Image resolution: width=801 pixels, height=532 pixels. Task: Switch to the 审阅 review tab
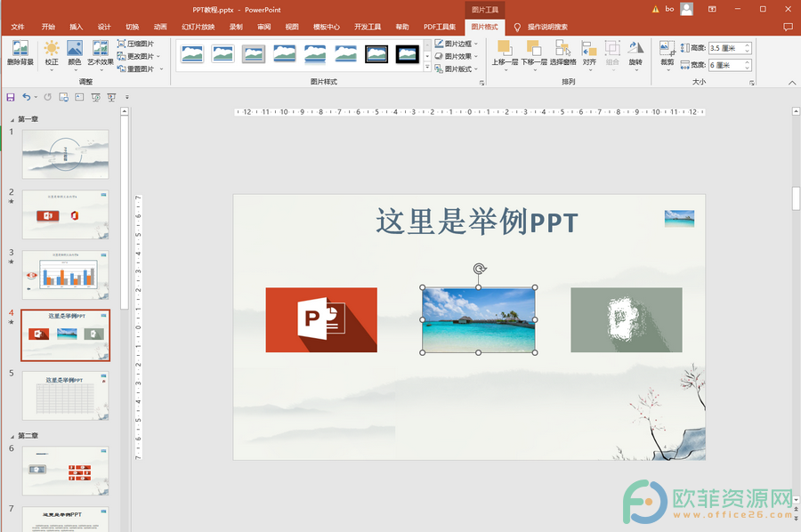[264, 27]
